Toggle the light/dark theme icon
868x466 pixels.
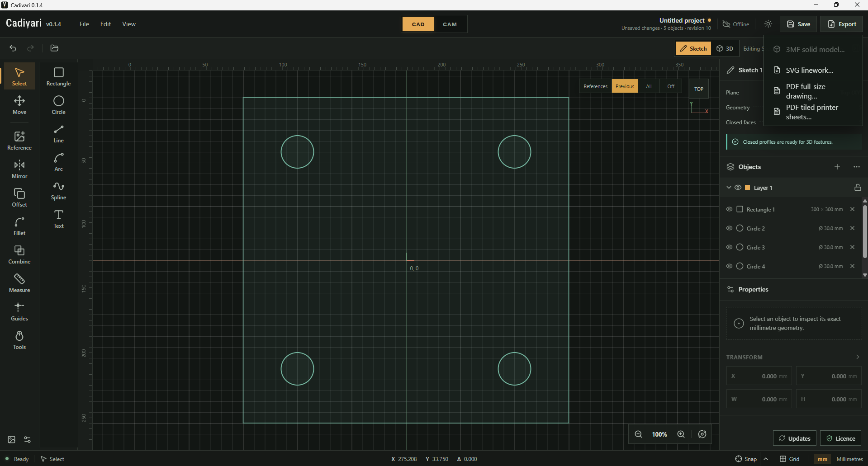[768, 24]
